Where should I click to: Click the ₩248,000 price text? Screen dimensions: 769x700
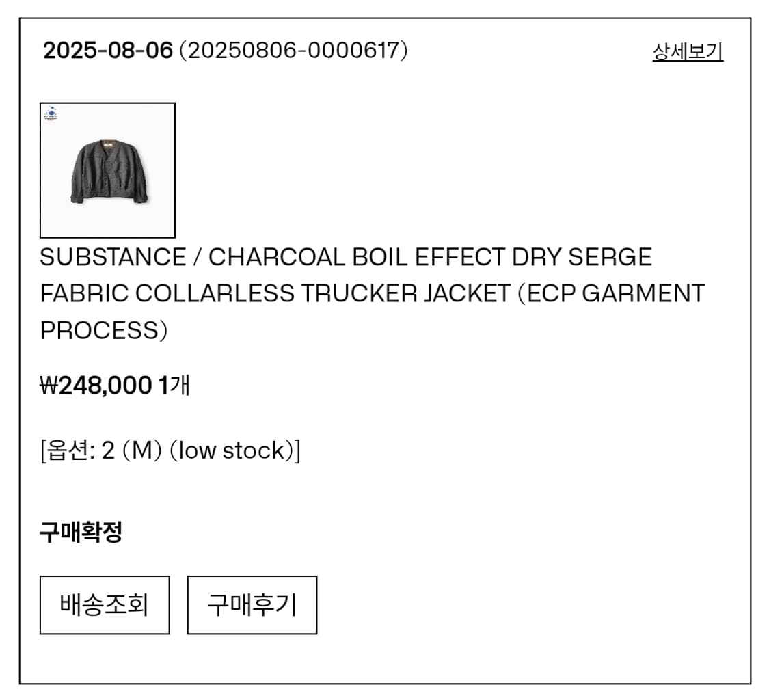coord(96,386)
